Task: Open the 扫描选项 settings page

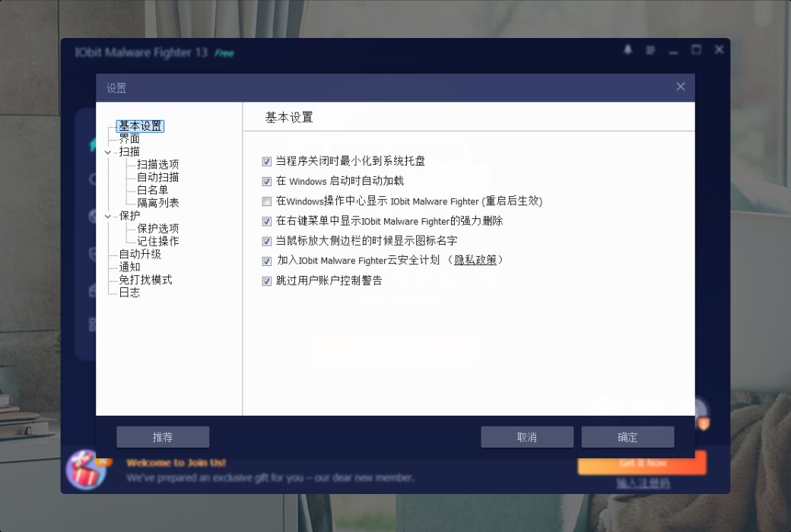Action: click(158, 164)
